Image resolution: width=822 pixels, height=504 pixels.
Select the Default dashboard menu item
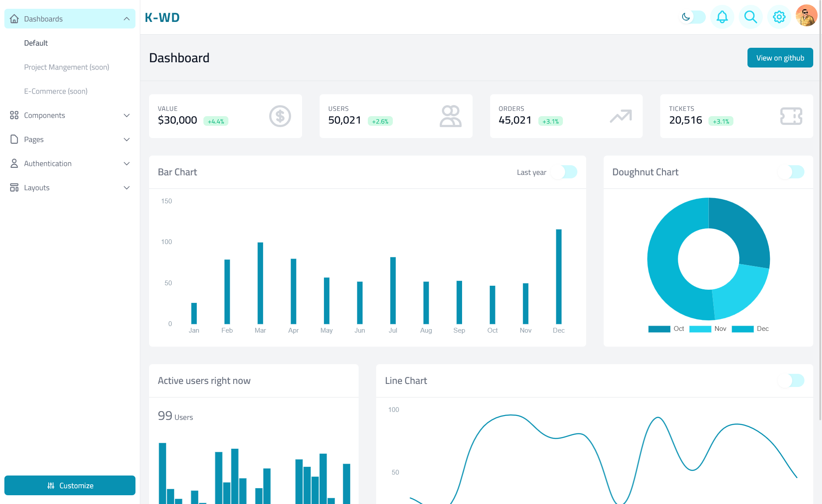pos(36,43)
